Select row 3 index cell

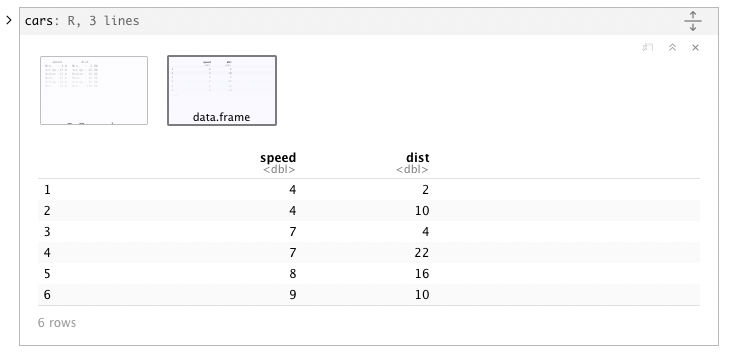(47, 232)
